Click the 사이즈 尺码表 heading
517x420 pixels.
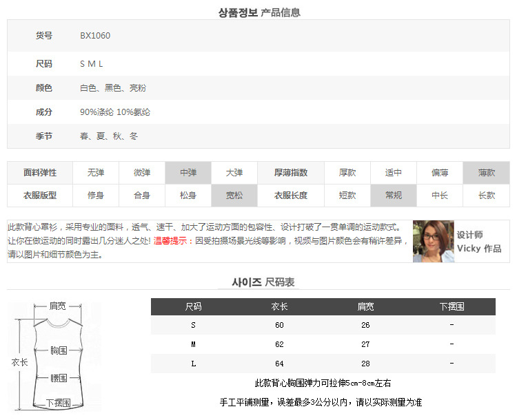pos(263,282)
